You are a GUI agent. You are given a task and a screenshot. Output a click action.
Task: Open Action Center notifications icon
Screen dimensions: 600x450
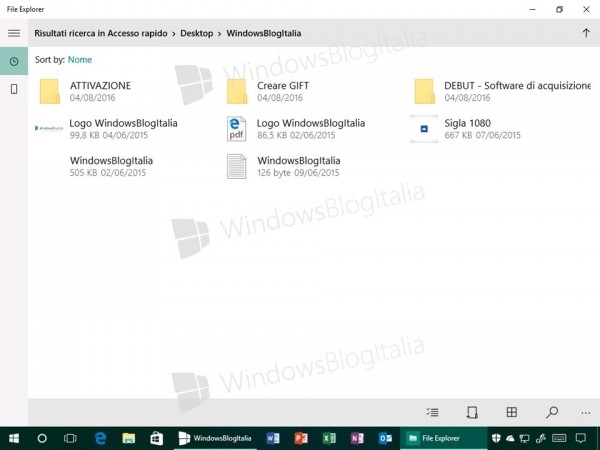tap(581, 438)
